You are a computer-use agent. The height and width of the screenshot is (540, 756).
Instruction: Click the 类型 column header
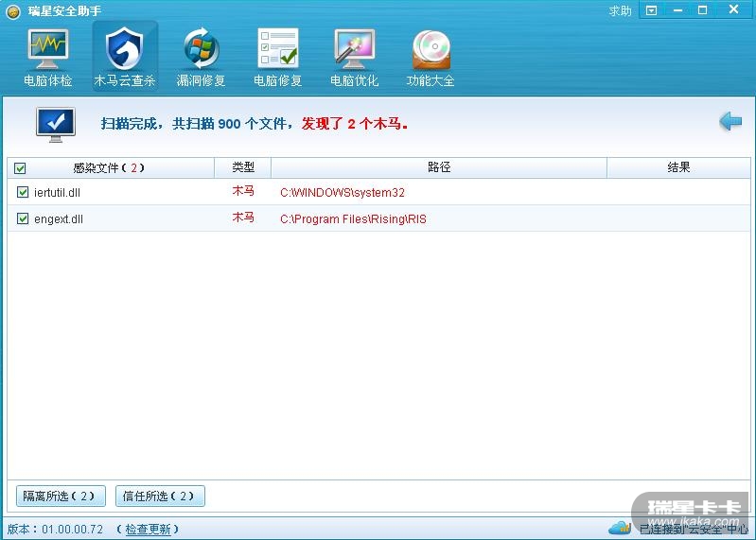(243, 167)
